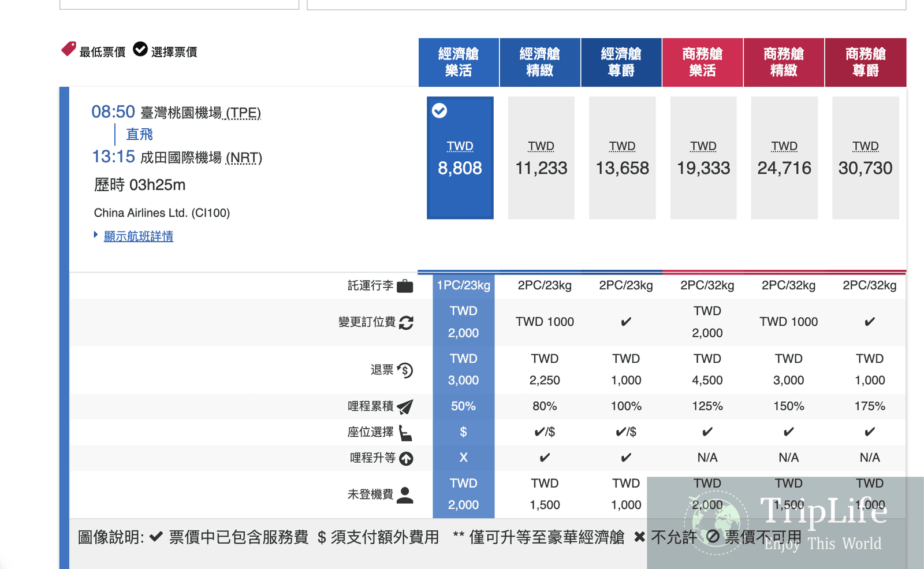The height and width of the screenshot is (569, 924).
Task: Choose the TWD 19,333 fare box
Action: pos(703,158)
